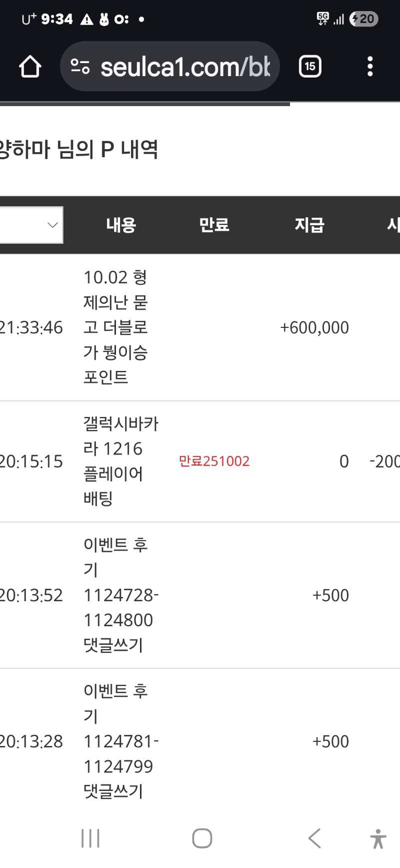Tap the Android recent apps icon
Image resolution: width=400 pixels, height=868 pixels.
[90, 838]
